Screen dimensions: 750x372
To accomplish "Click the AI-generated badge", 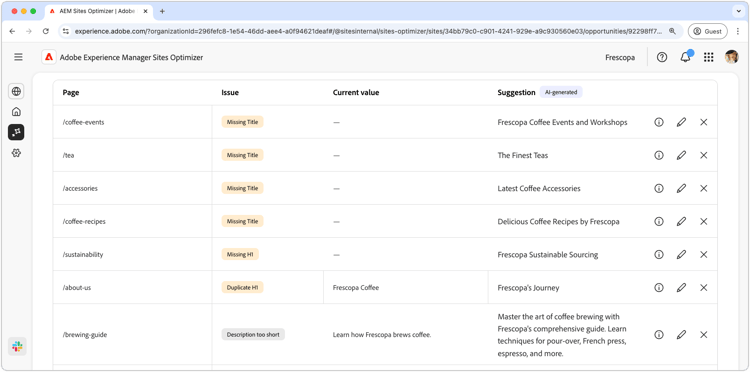I will [561, 92].
